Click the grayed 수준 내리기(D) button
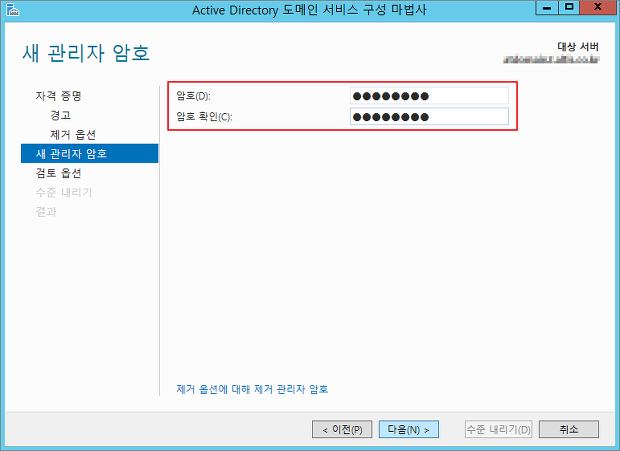Screen dimensions: 620x451 [498, 429]
